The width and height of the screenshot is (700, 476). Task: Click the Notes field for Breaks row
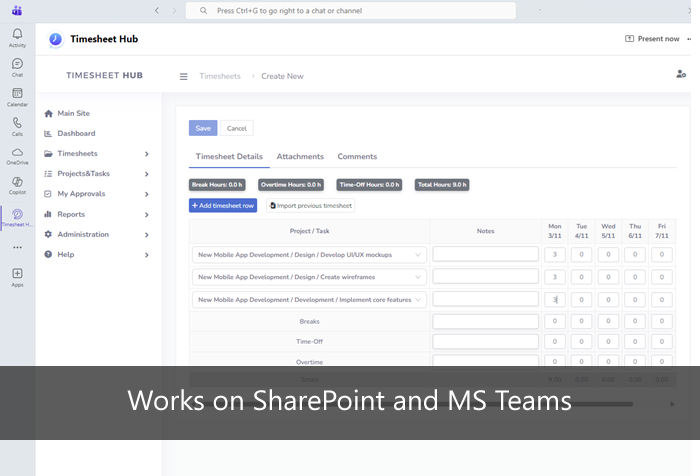pyautogui.click(x=485, y=321)
